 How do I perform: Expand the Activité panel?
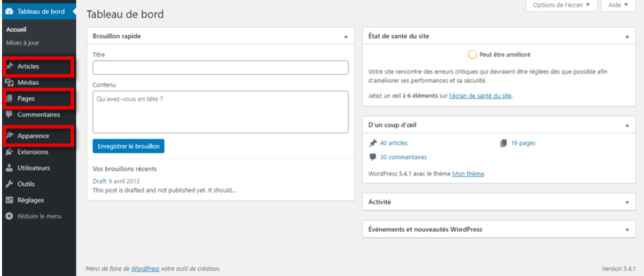click(x=627, y=202)
